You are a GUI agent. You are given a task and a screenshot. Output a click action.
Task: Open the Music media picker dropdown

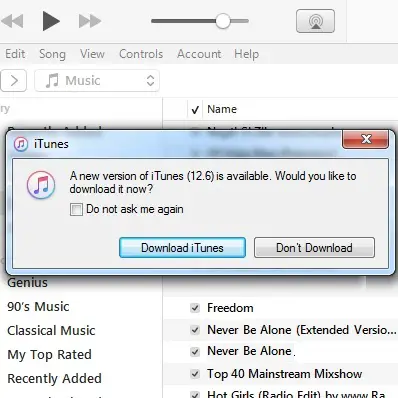(97, 80)
